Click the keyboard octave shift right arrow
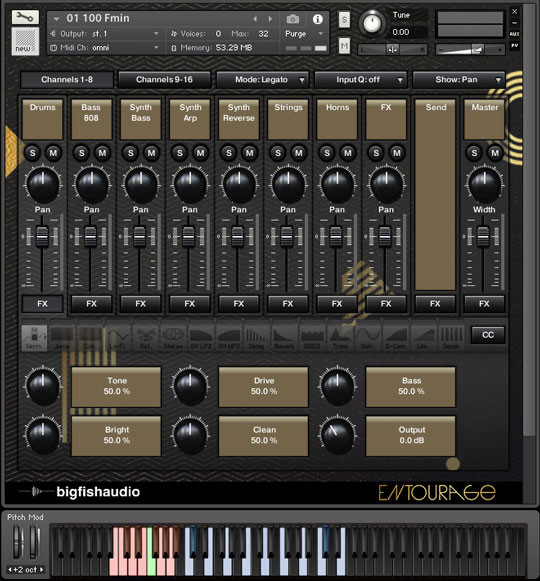This screenshot has height=581, width=540. tap(42, 570)
